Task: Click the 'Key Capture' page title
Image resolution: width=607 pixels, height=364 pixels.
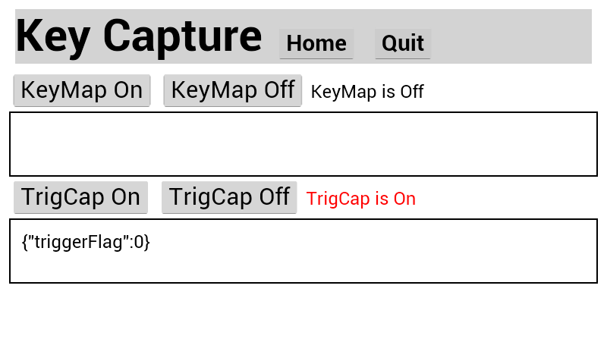Action: pos(138,36)
